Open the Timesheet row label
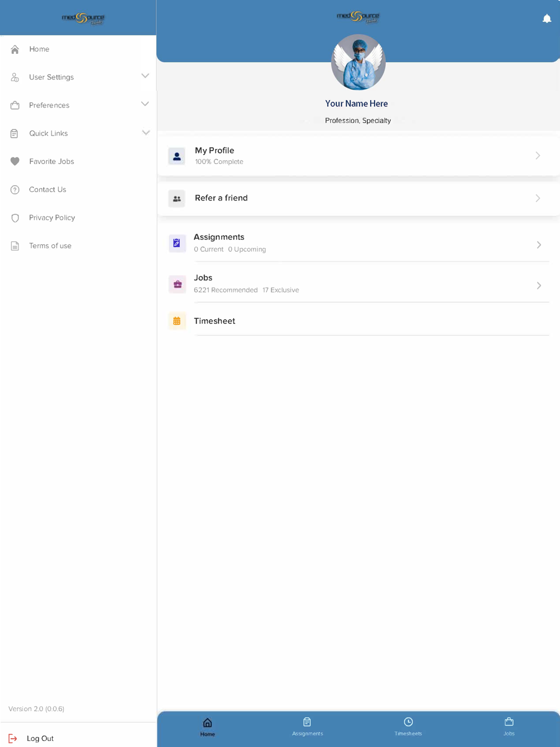Image resolution: width=560 pixels, height=747 pixels. pos(214,321)
